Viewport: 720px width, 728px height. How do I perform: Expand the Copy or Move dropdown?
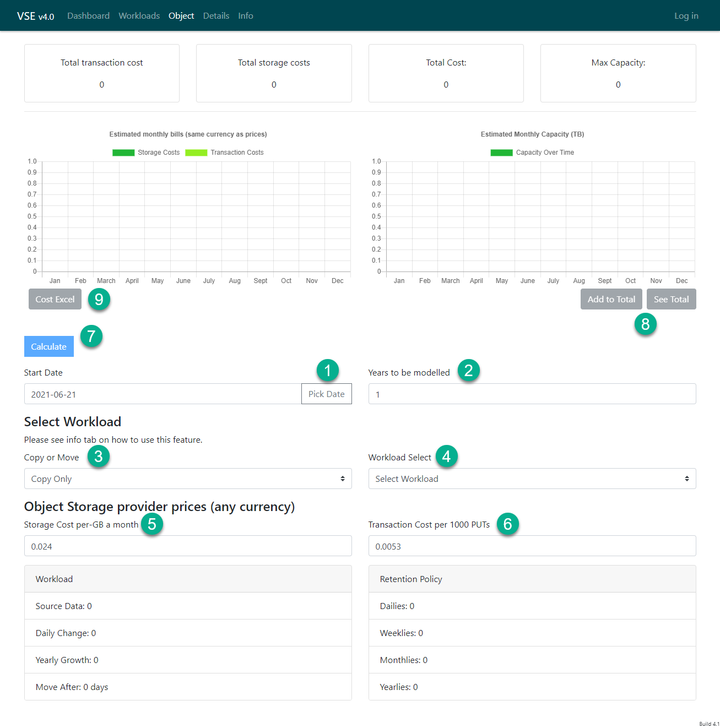click(187, 479)
